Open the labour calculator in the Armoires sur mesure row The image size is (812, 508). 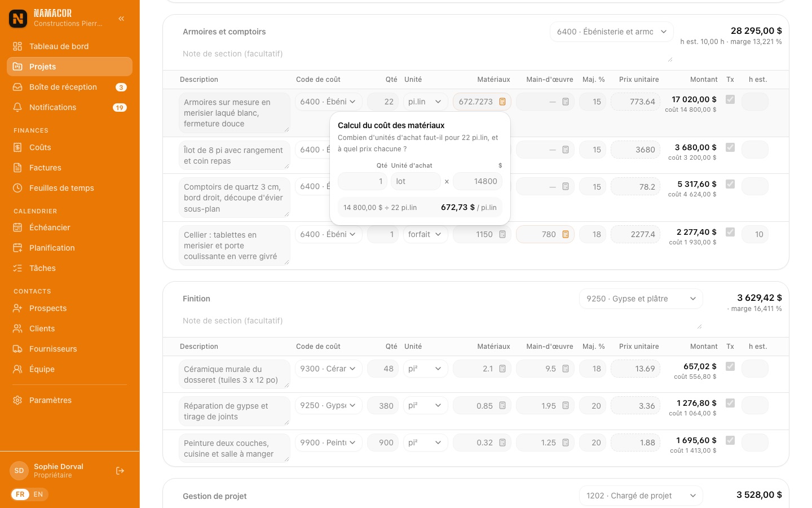click(566, 102)
